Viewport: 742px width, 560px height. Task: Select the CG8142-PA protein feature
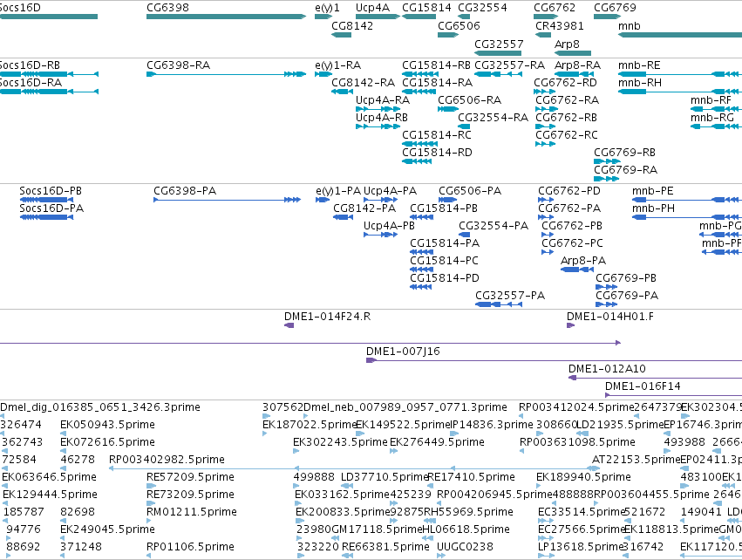click(343, 217)
